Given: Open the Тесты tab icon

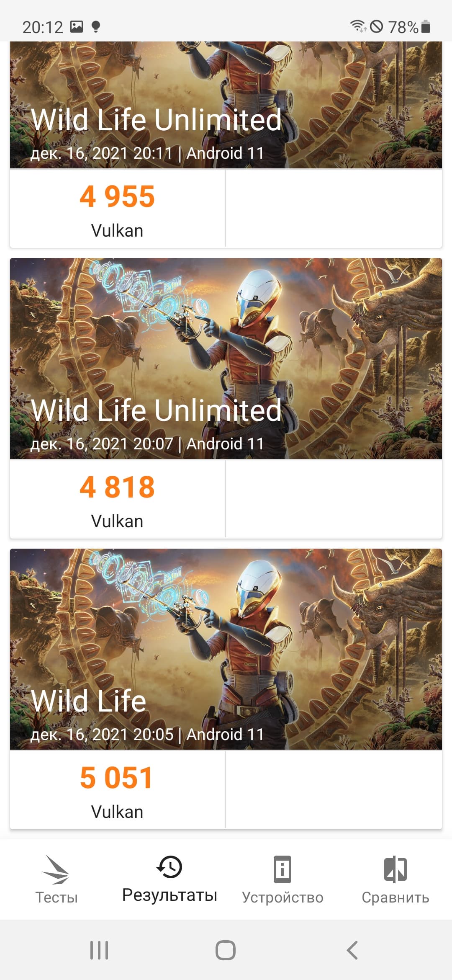Looking at the screenshot, I should tap(56, 870).
